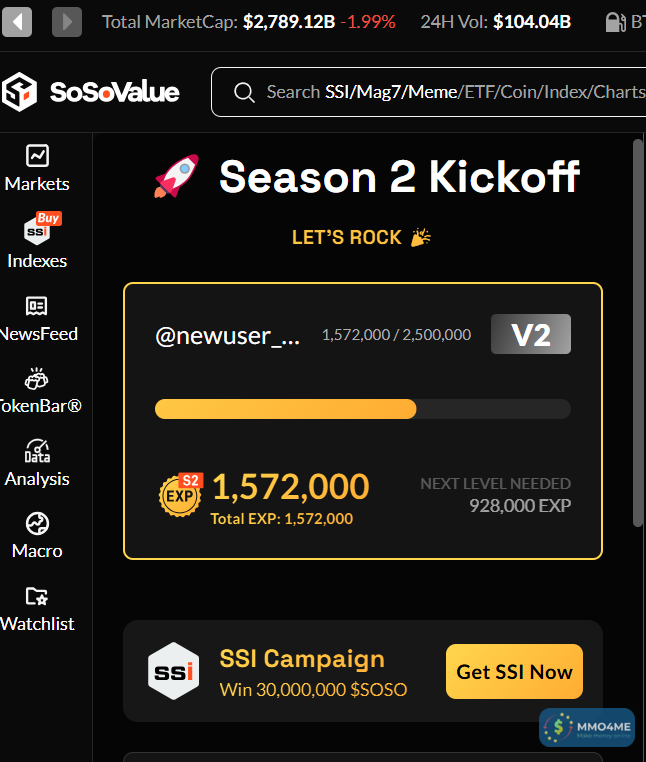
Task: Click the SoSoValue logo icon
Action: [20, 92]
